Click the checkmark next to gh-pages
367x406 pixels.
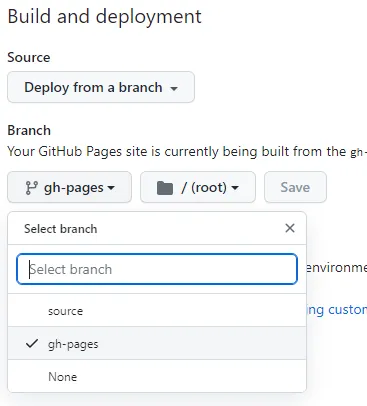(x=32, y=343)
